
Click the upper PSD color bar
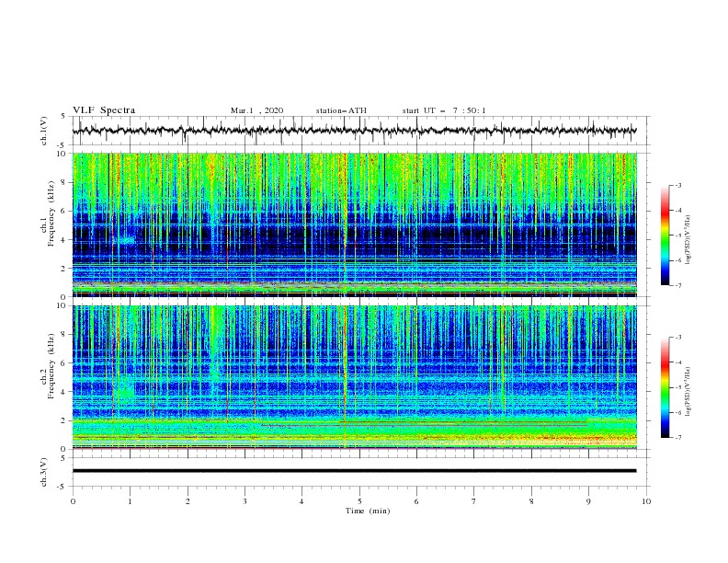tap(665, 236)
